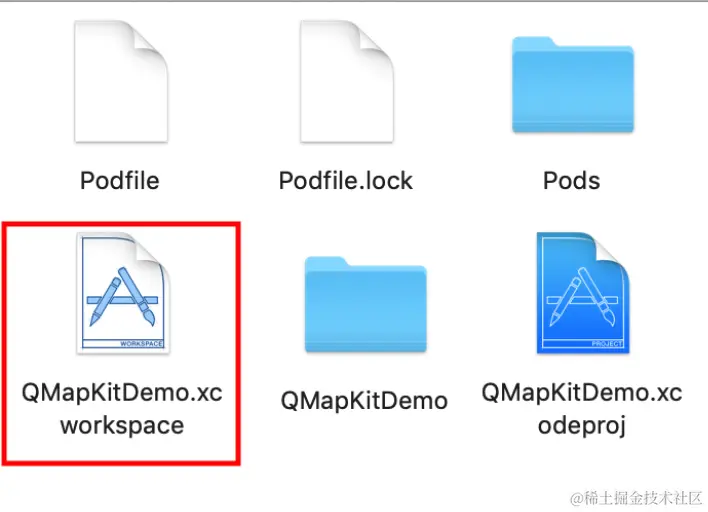Click the Podfile filename label

point(120,181)
